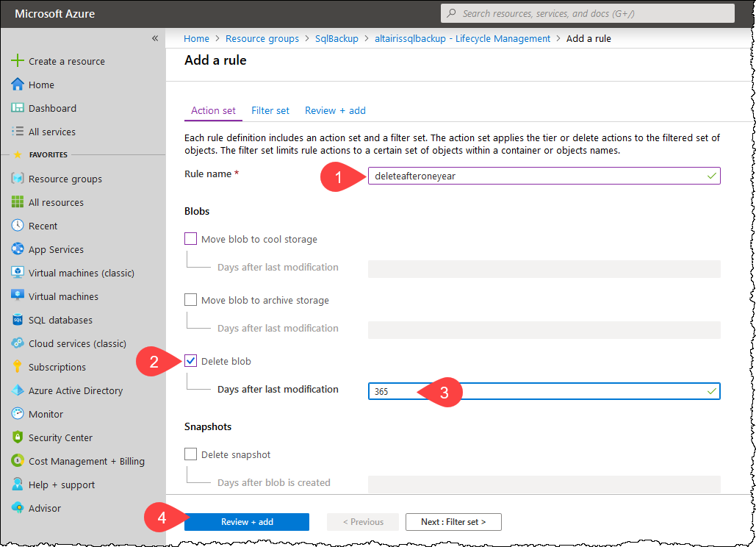This screenshot has height=547, width=756.
Task: Open Create a resource menu entry
Action: (67, 61)
